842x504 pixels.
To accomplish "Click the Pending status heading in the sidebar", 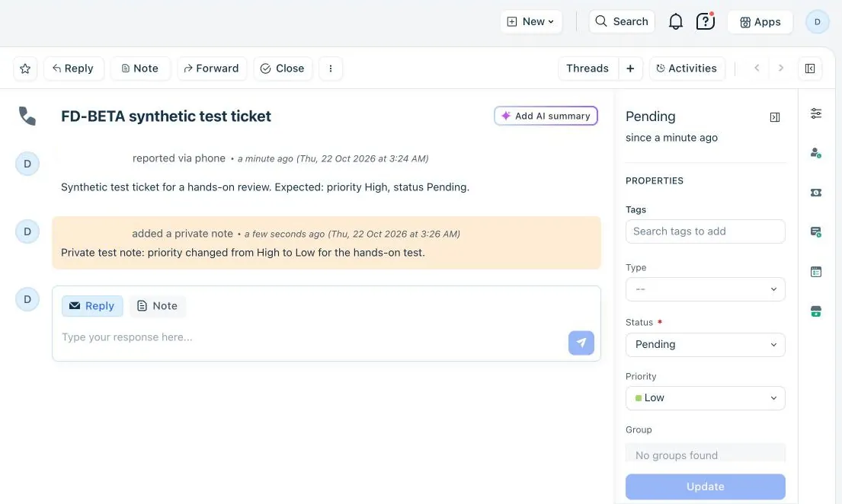I will click(x=650, y=116).
